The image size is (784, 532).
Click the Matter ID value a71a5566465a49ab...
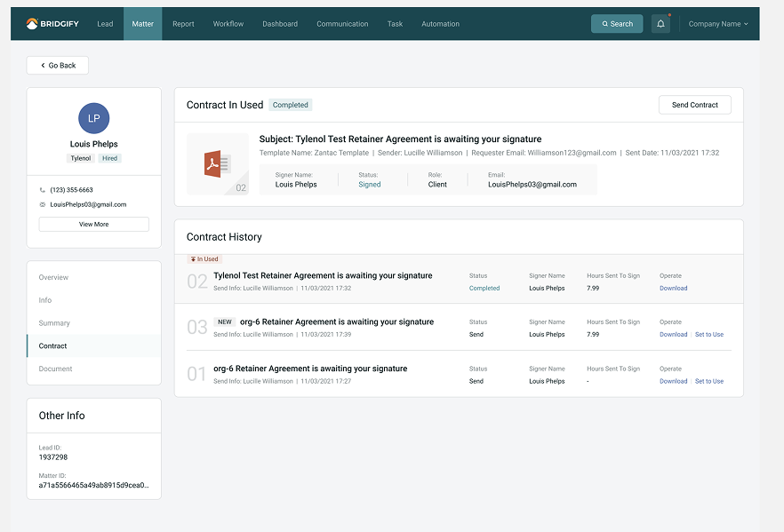click(93, 485)
